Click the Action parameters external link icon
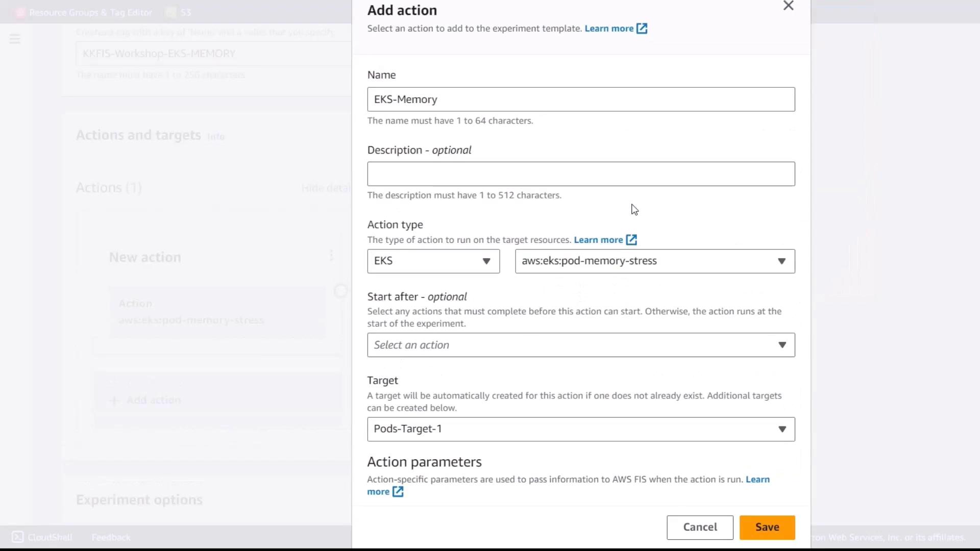 click(398, 492)
